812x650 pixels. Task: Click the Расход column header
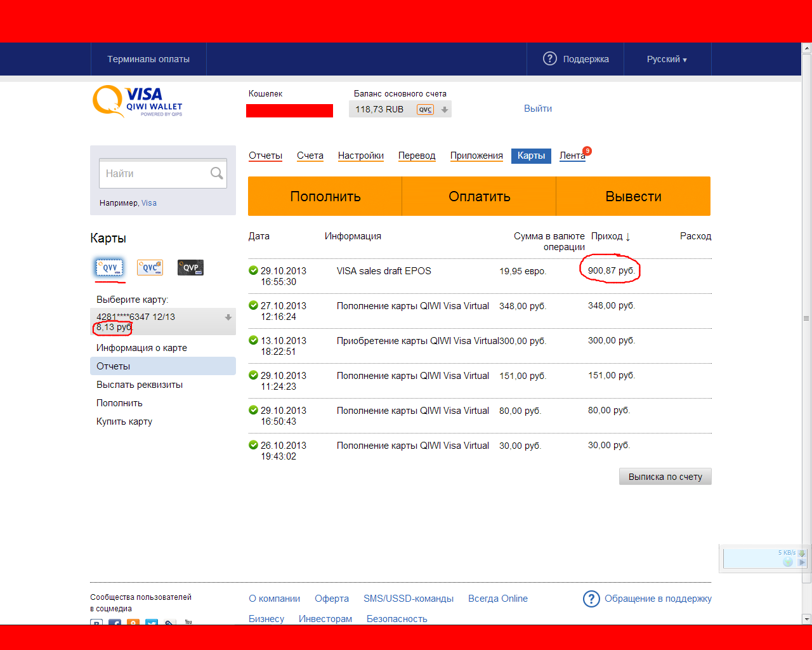(696, 236)
